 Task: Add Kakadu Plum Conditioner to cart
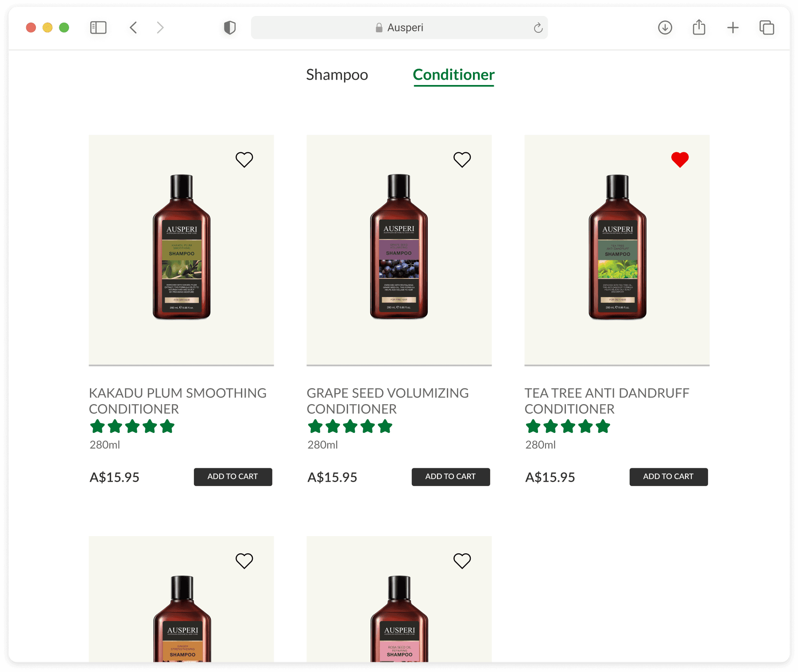pyautogui.click(x=233, y=477)
